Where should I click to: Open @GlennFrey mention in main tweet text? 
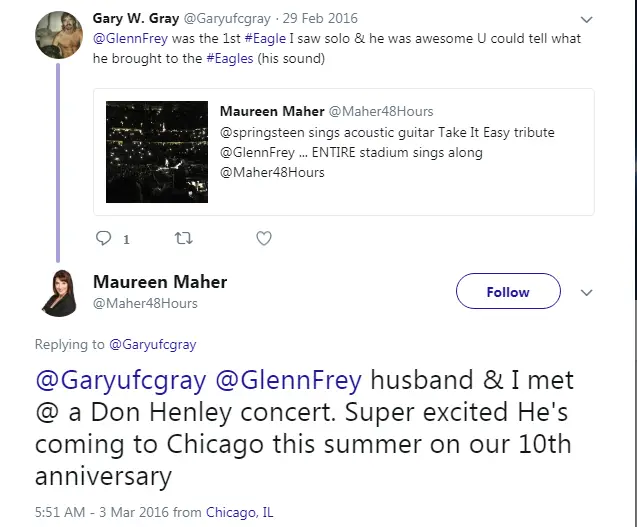[288, 381]
